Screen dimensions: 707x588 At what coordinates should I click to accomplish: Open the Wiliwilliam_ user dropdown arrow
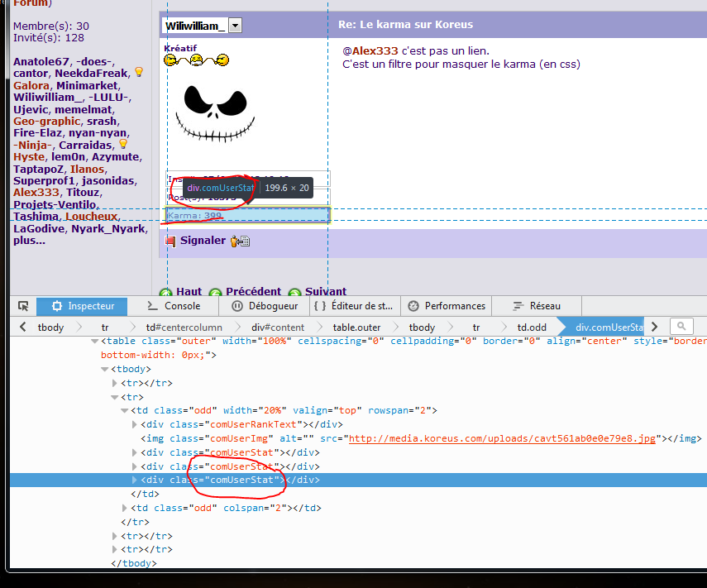(235, 26)
